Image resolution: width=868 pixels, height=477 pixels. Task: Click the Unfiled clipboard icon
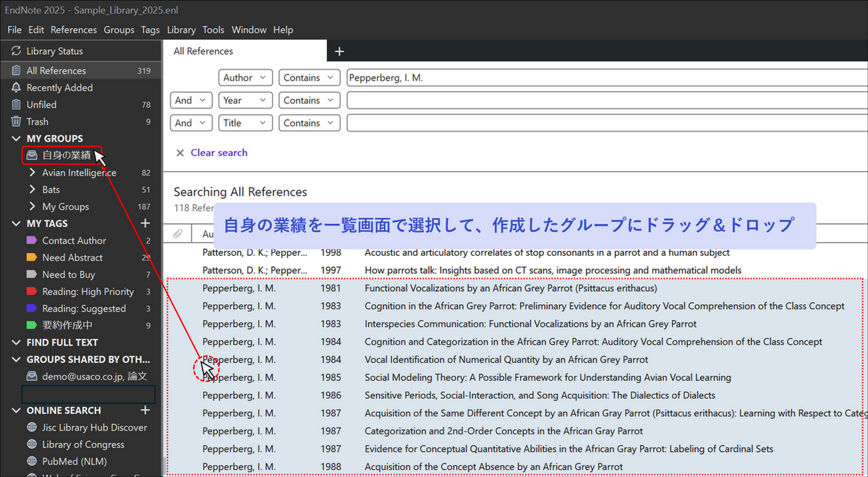click(16, 104)
